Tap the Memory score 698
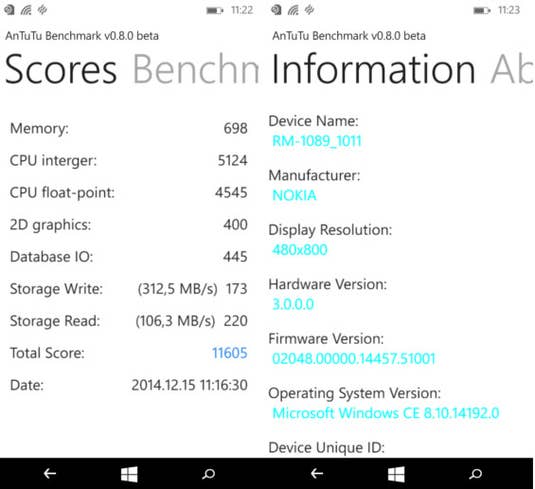This screenshot has height=489, width=535. click(235, 128)
